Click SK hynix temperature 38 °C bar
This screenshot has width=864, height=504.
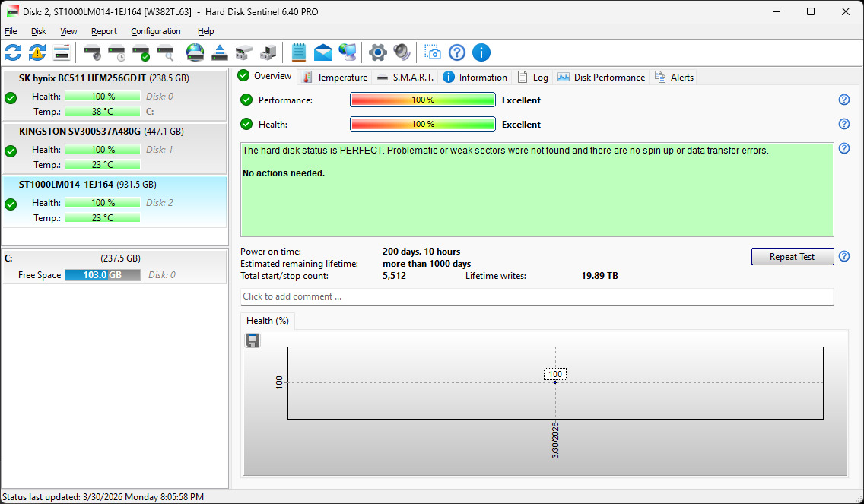(x=103, y=111)
